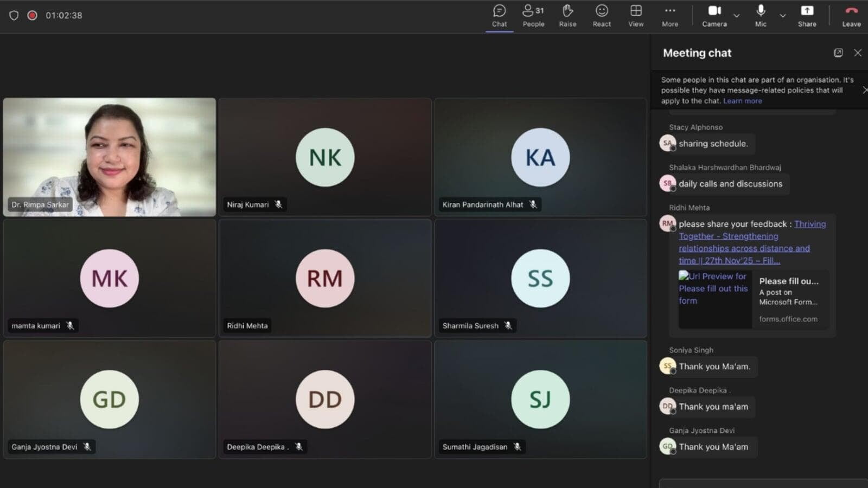The height and width of the screenshot is (488, 868).
Task: Select Sharmila Suresh's SS avatar
Action: tap(540, 278)
